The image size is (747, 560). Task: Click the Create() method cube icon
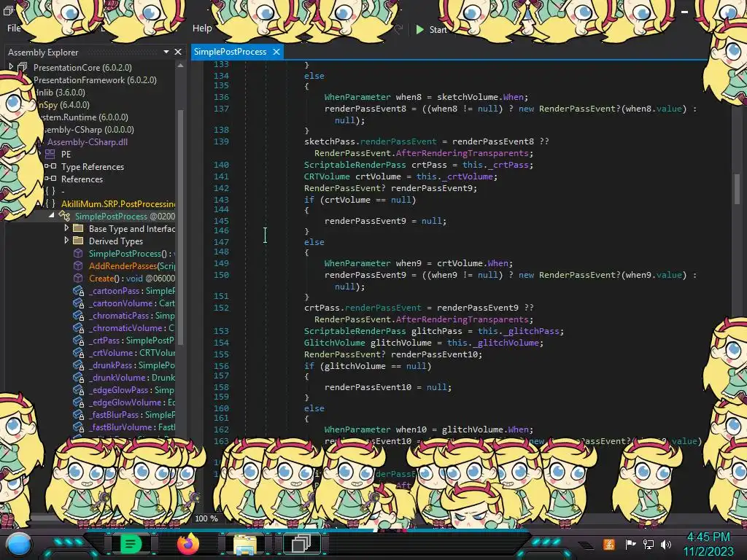78,278
